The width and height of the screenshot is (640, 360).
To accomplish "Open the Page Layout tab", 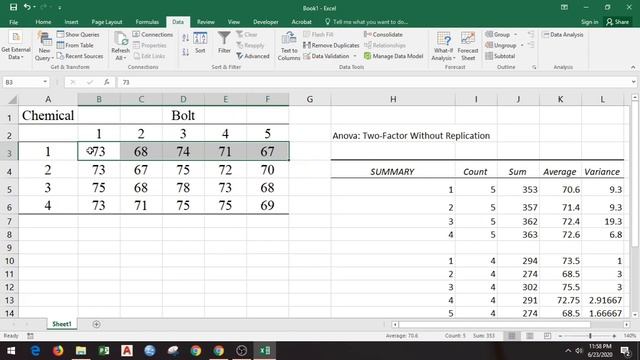I will click(x=107, y=22).
